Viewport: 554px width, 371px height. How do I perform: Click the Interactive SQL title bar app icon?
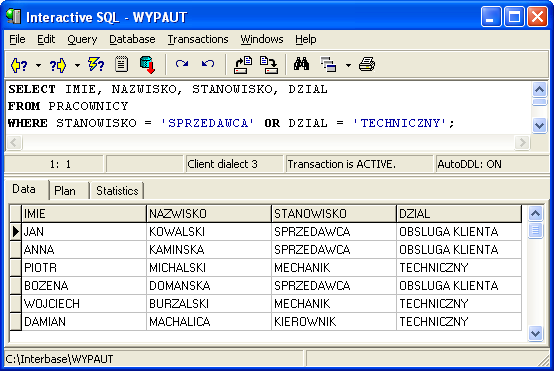pyautogui.click(x=13, y=17)
